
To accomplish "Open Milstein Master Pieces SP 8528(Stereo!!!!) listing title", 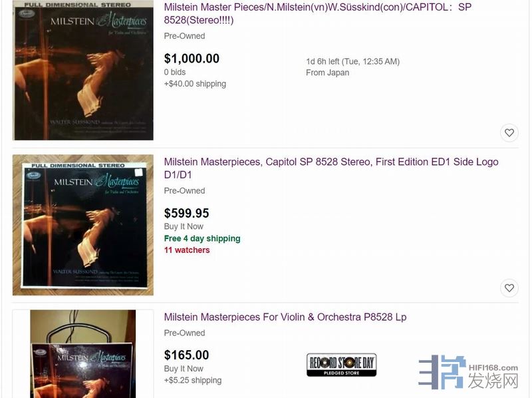I will pyautogui.click(x=318, y=13).
